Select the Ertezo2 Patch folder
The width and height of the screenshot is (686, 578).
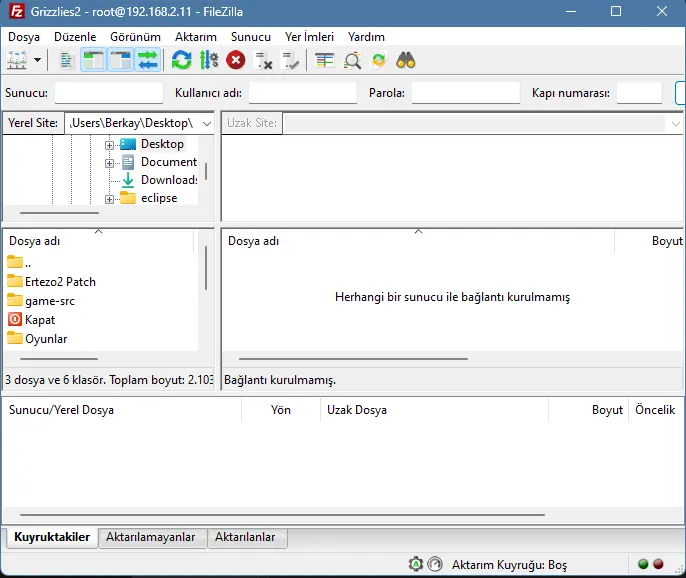click(60, 282)
